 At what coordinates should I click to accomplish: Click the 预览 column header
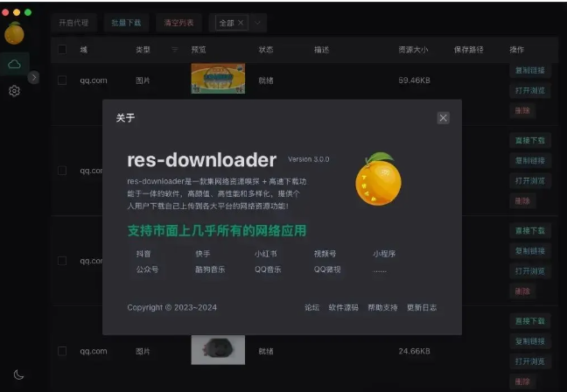click(199, 50)
